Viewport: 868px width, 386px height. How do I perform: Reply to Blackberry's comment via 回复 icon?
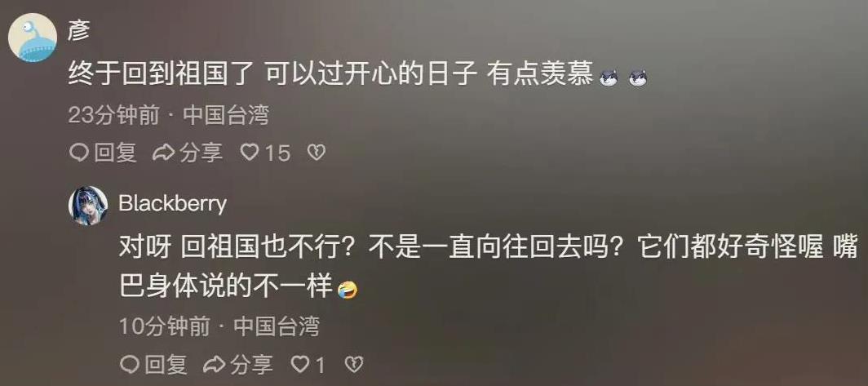[130, 364]
